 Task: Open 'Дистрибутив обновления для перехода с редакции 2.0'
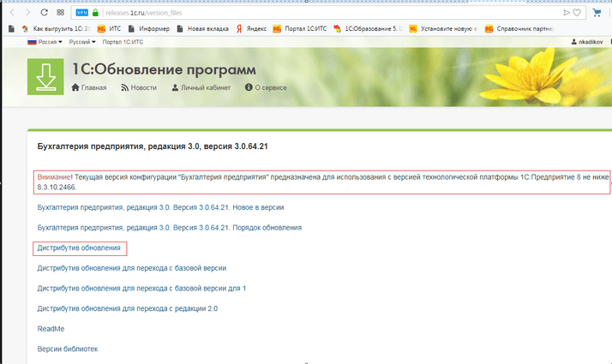tap(128, 308)
